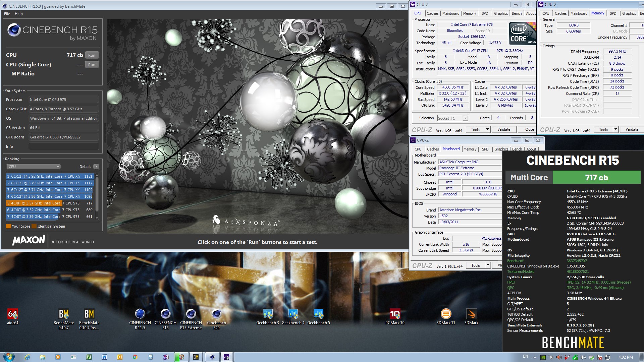Launch BenchMate 0.10.7 from the desktop
Image resolution: width=644 pixels, height=362 pixels.
click(64, 319)
